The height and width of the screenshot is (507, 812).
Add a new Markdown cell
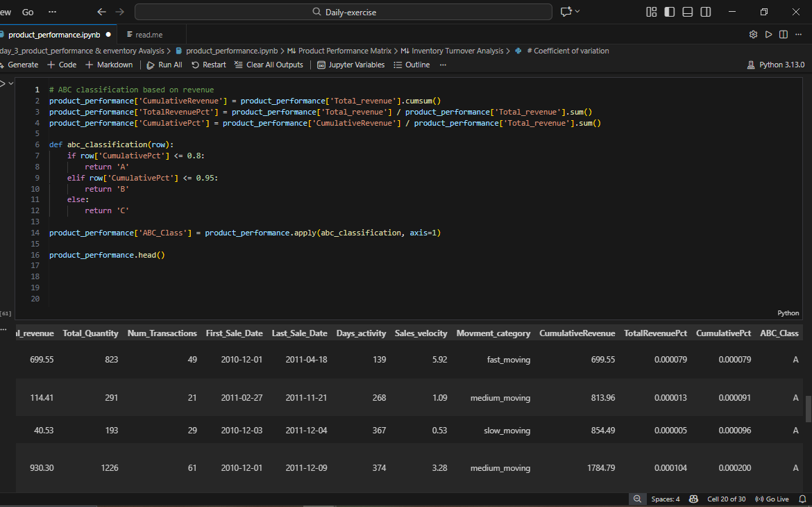109,65
